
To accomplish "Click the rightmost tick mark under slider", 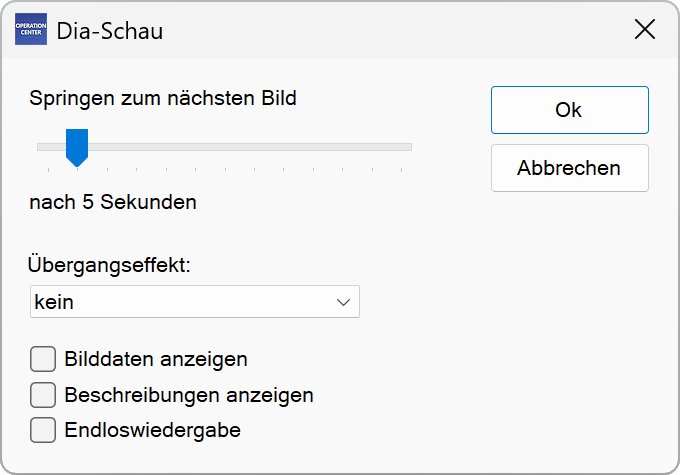I will coord(401,170).
